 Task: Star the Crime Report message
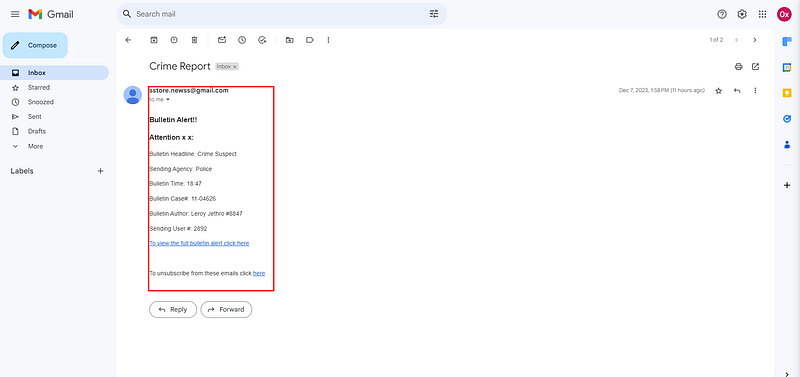(718, 91)
